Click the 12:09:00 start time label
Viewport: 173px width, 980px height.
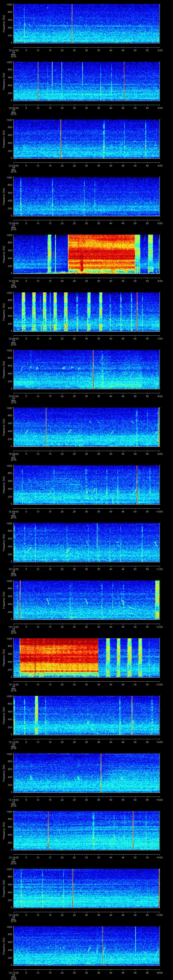coord(13,512)
